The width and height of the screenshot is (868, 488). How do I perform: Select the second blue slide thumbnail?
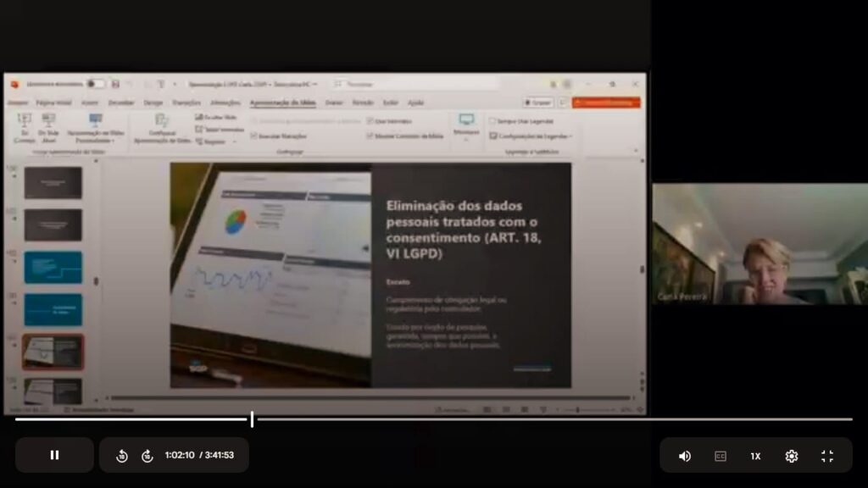coord(53,310)
